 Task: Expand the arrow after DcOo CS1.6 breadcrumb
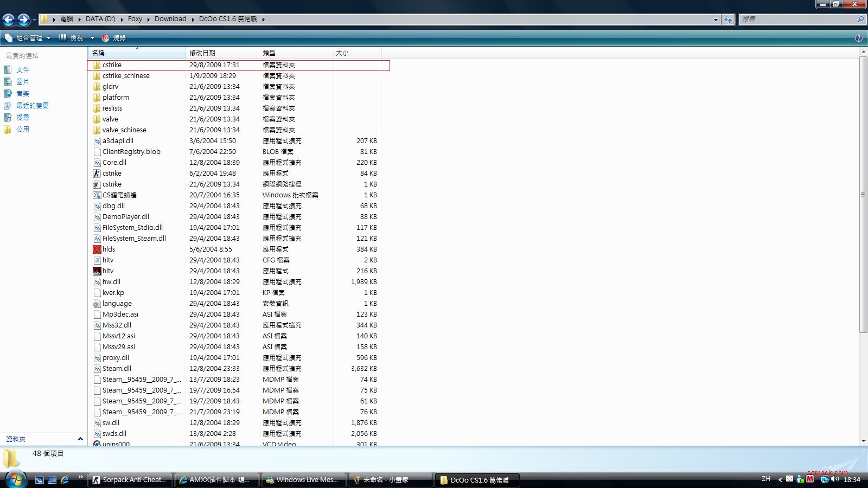(264, 19)
